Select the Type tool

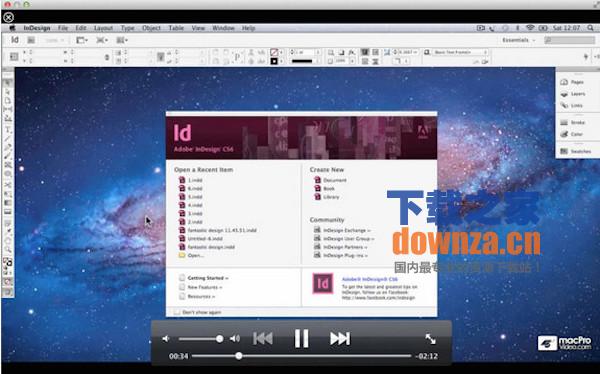[8, 130]
